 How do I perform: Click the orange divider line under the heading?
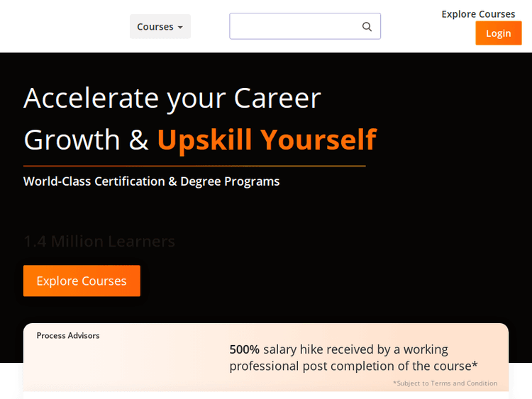(x=194, y=166)
